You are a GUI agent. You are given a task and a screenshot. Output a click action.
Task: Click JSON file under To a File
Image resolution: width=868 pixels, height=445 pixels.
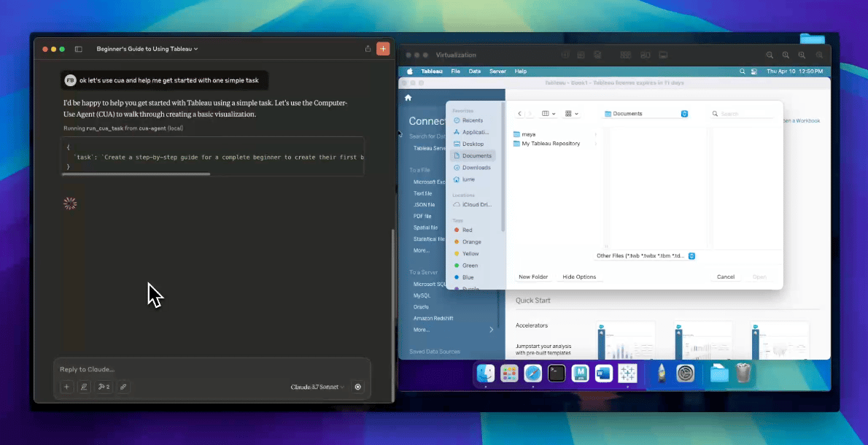tap(424, 205)
